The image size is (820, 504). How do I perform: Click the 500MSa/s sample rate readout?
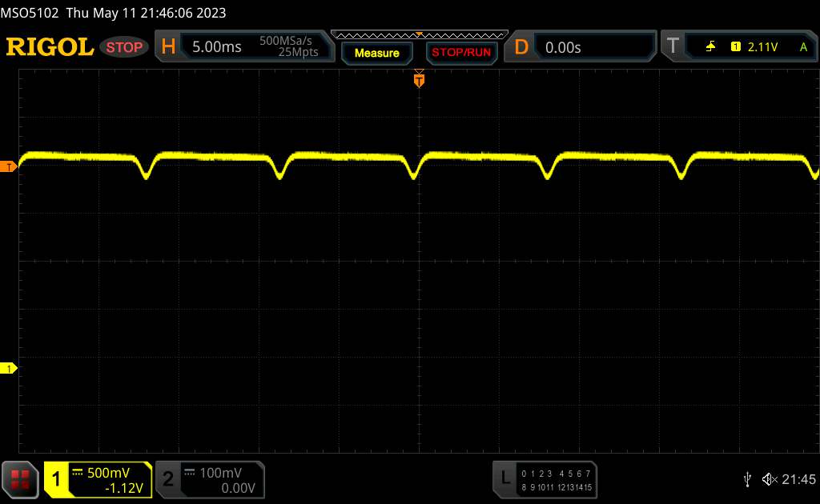point(286,41)
